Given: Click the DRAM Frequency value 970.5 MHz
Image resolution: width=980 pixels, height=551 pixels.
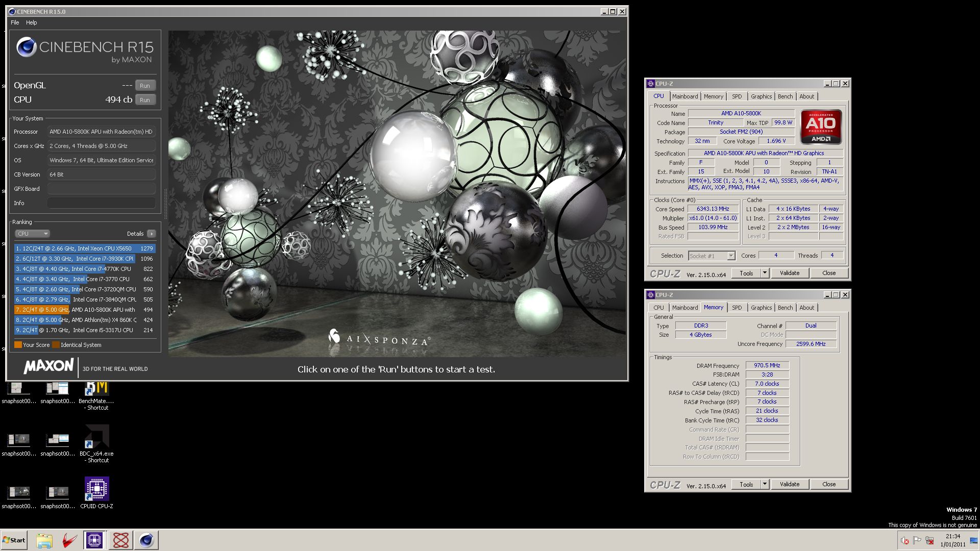Looking at the screenshot, I should [x=767, y=365].
